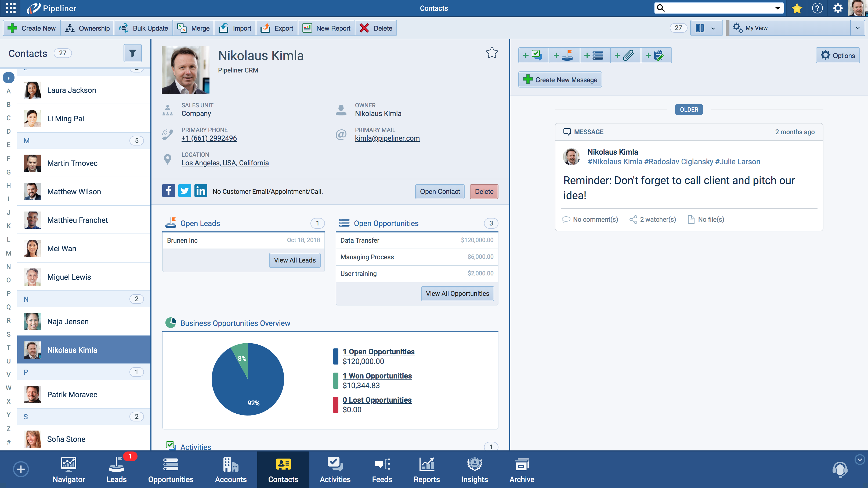Click View All Opportunities button
The image size is (868, 488).
pyautogui.click(x=457, y=293)
